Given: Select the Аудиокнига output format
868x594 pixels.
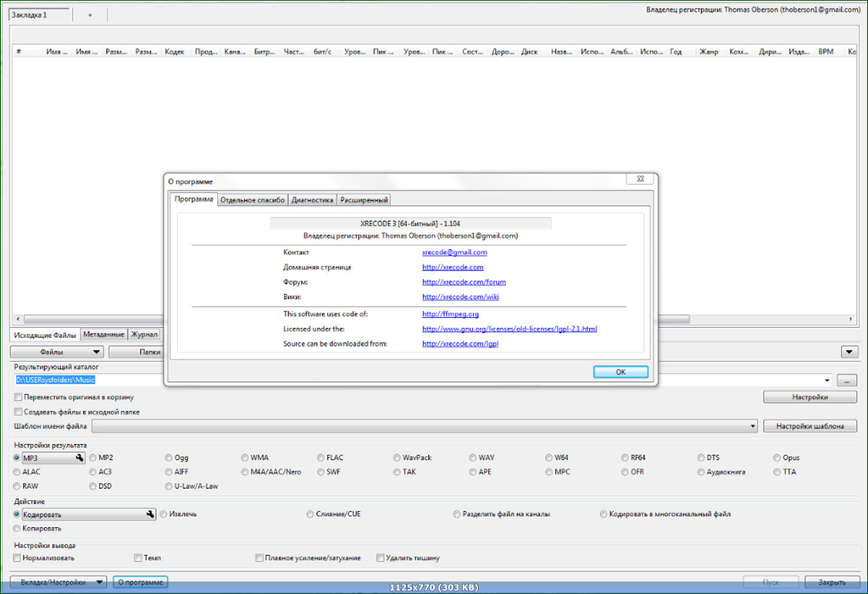Looking at the screenshot, I should click(721, 472).
